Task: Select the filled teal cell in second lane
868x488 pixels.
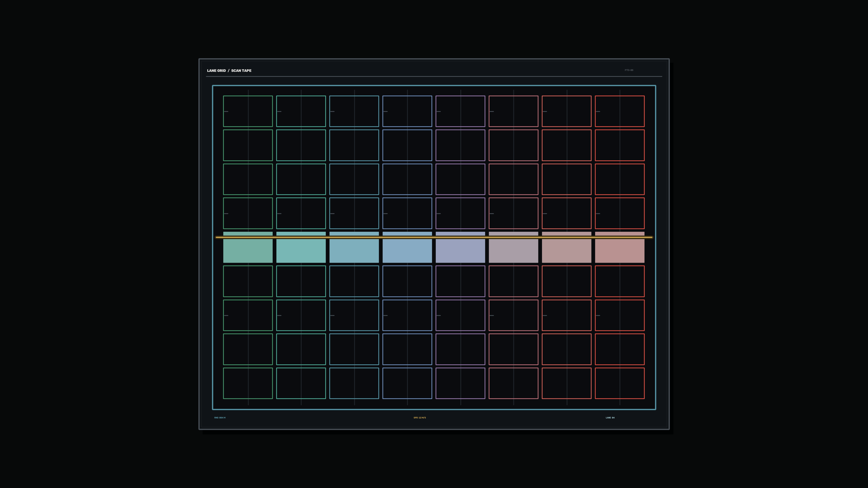Action: tap(301, 247)
